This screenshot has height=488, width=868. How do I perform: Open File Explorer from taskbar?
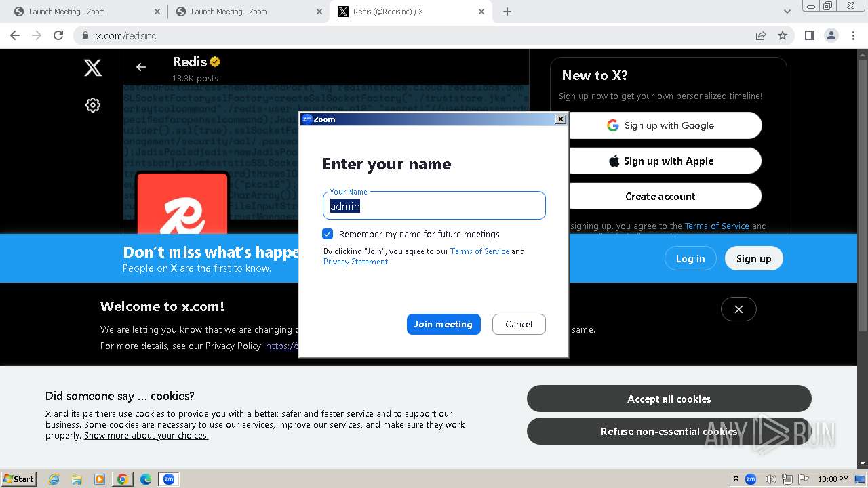tap(77, 479)
